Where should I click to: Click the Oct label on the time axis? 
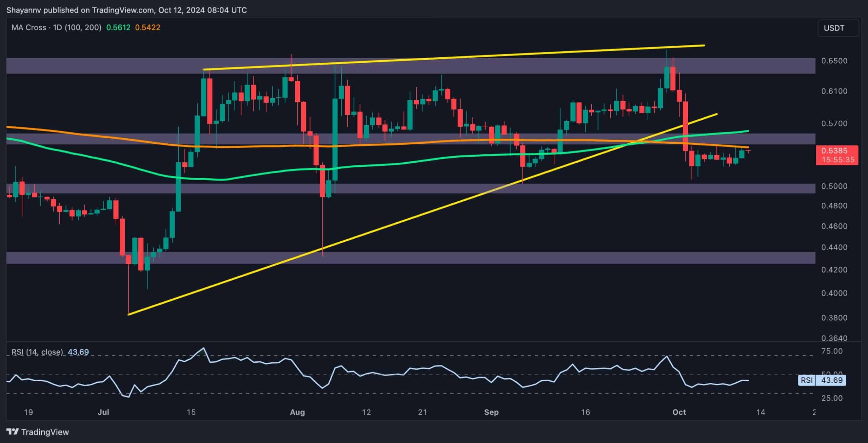[x=679, y=412]
